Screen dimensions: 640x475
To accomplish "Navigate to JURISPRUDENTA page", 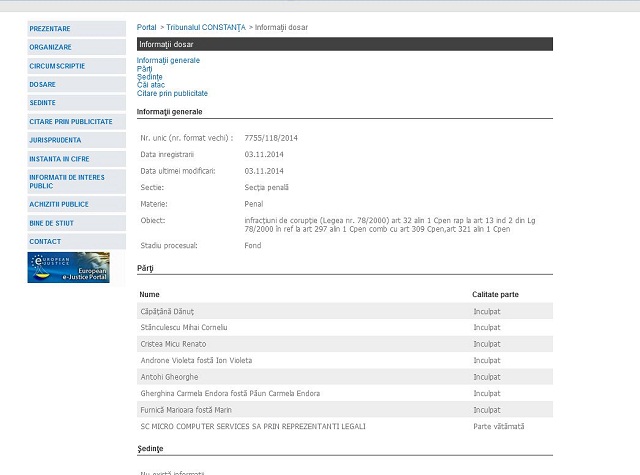I will [x=56, y=140].
